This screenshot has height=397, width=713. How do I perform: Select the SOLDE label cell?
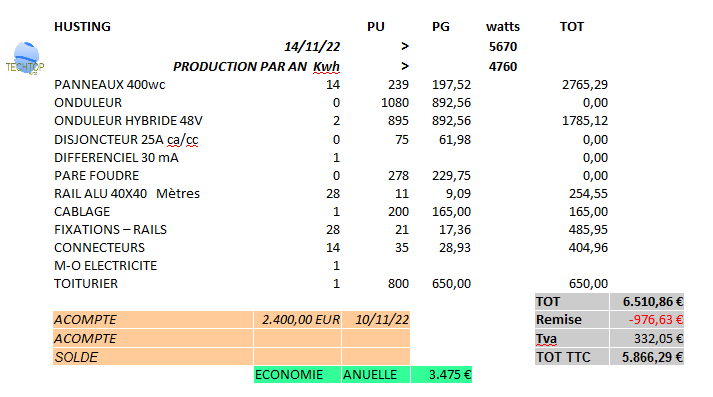(153, 357)
